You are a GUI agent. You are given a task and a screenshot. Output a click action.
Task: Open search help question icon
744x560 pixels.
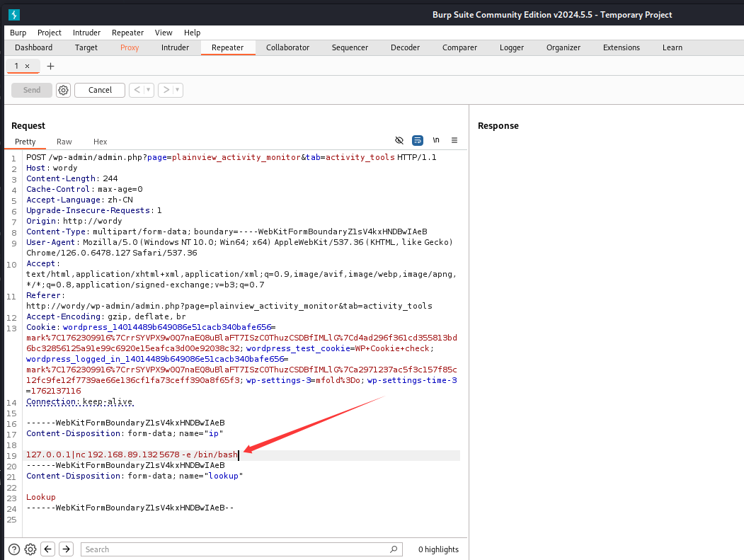[x=14, y=549]
